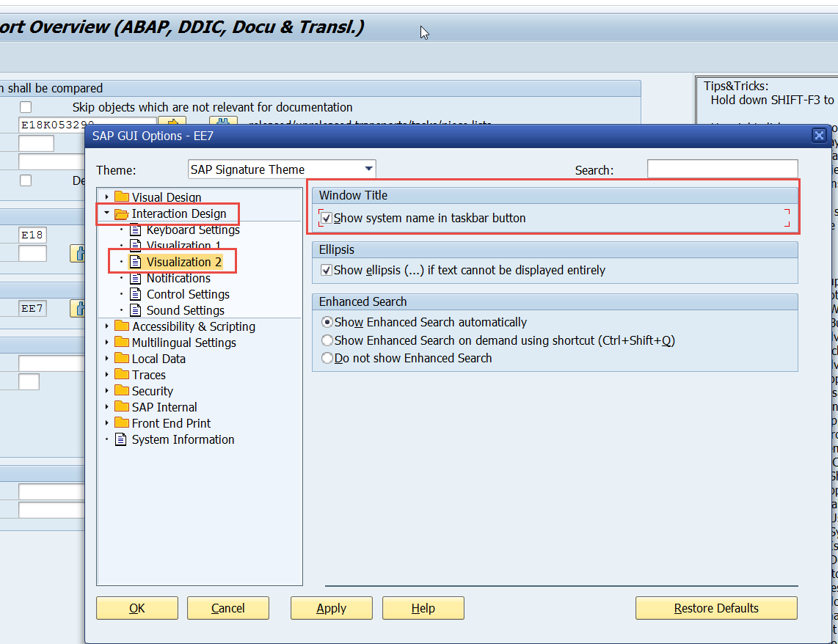Click into the Search input field
838x644 pixels.
722,169
